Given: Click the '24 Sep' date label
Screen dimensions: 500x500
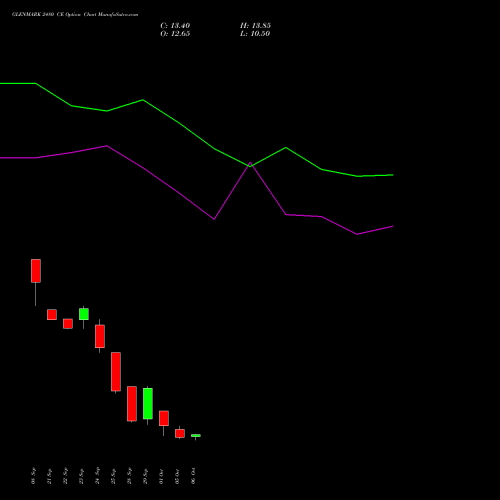Looking at the screenshot, I should [x=97, y=476].
